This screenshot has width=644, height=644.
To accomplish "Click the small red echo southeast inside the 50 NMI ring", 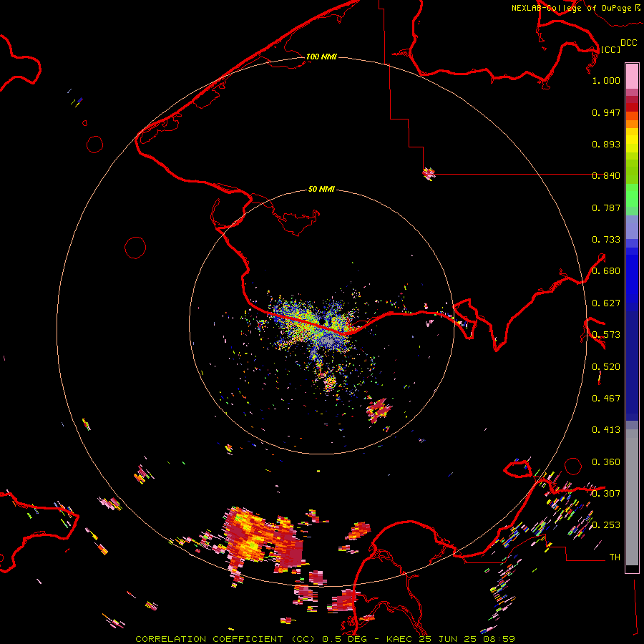I will [379, 410].
